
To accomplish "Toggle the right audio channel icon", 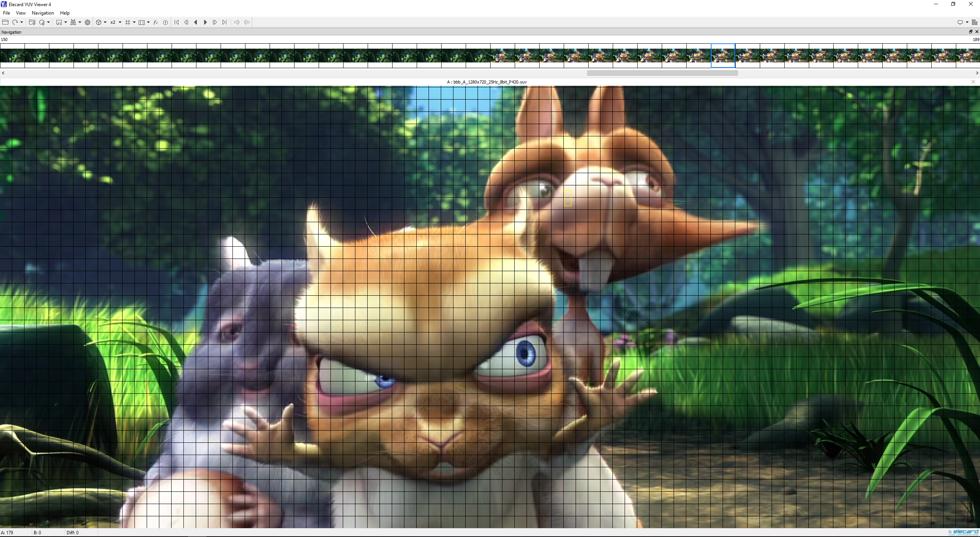I will [247, 22].
